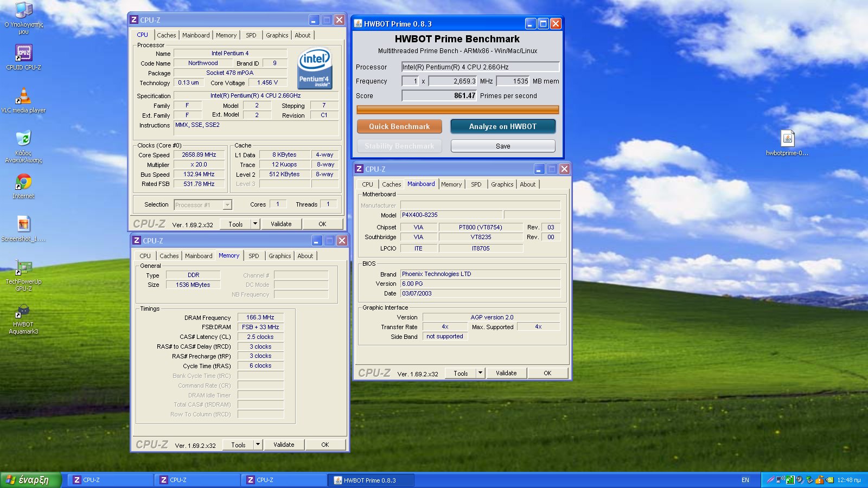Image resolution: width=868 pixels, height=488 pixels.
Task: Click the Processor field in HWBOT Prime
Action: point(480,67)
